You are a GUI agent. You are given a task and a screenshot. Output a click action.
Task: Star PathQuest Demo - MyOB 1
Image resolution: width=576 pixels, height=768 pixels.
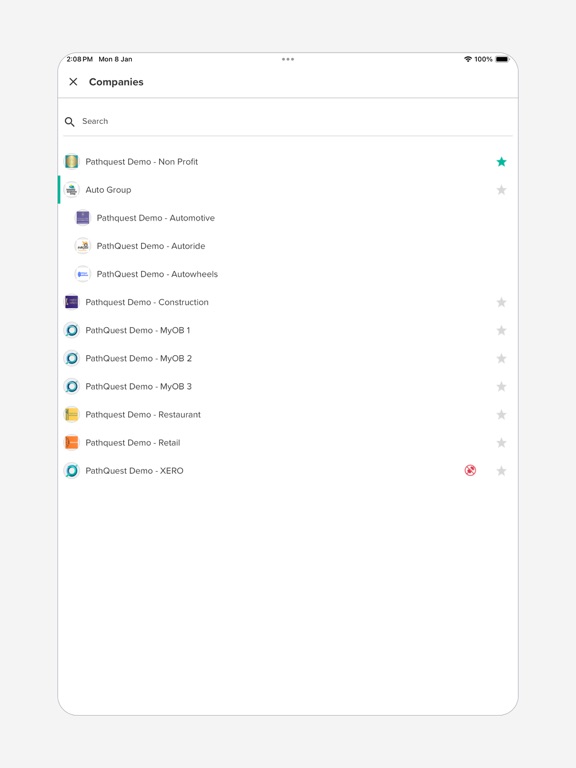501,330
